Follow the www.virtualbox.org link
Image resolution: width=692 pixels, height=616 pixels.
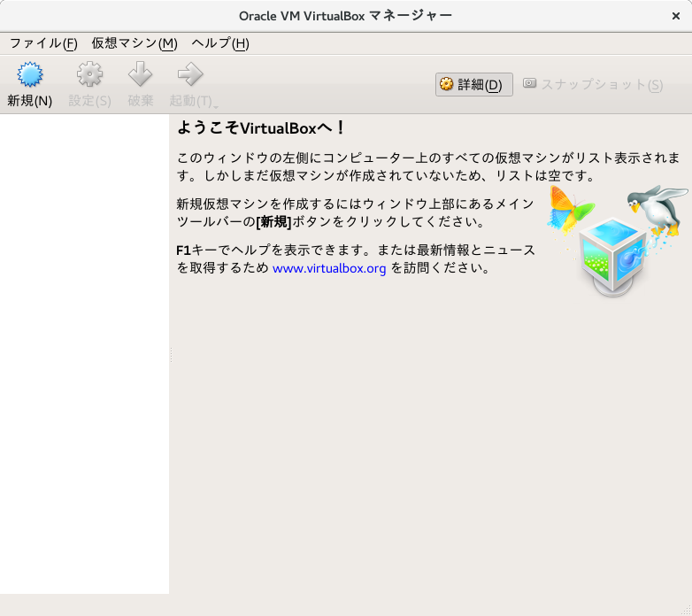click(329, 268)
